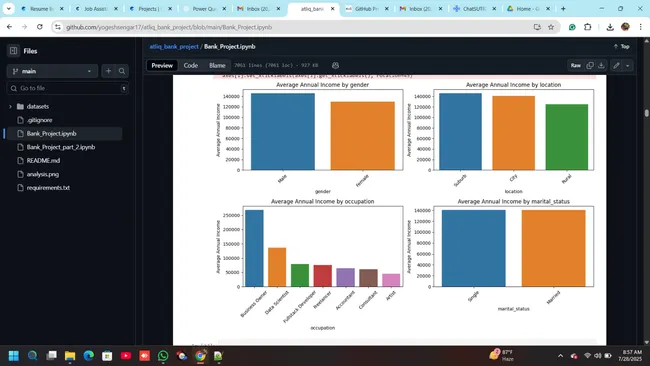
Task: Open Task View on taskbar
Action: pyautogui.click(x=51, y=356)
